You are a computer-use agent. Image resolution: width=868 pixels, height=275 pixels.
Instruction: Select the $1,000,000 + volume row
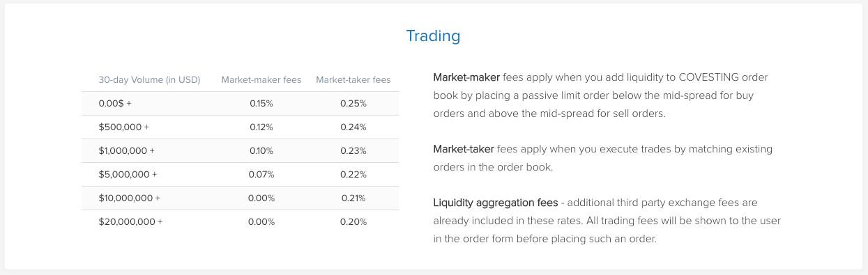pos(240,150)
